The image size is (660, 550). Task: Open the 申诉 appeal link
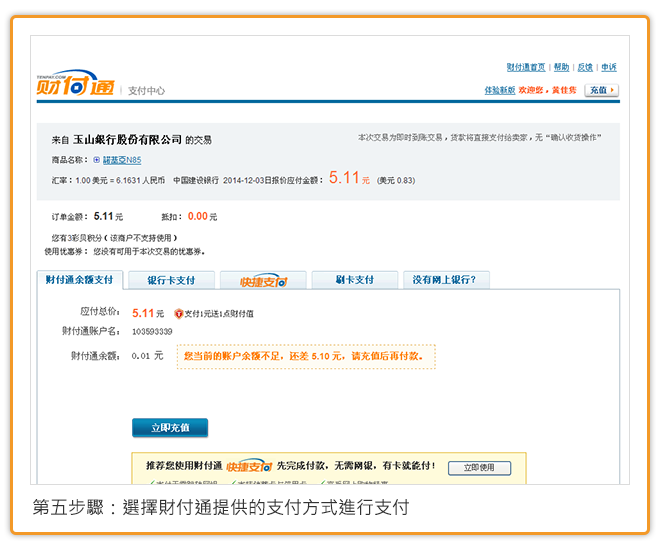[x=609, y=67]
